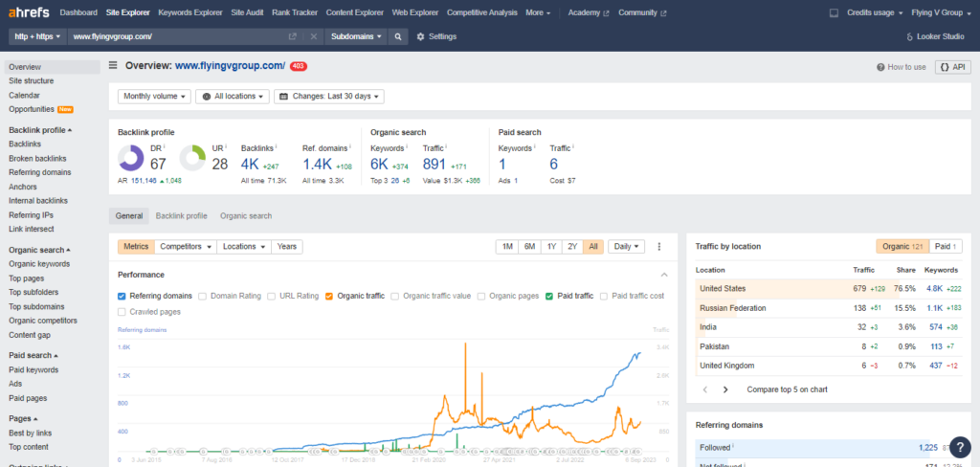
Task: Open Broken backlinks in the sidebar
Action: tap(37, 159)
